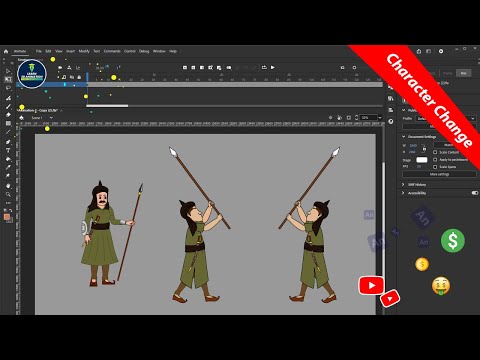Viewport: 480px width, 360px height.
Task: Open the Help menu
Action: [x=173, y=51]
